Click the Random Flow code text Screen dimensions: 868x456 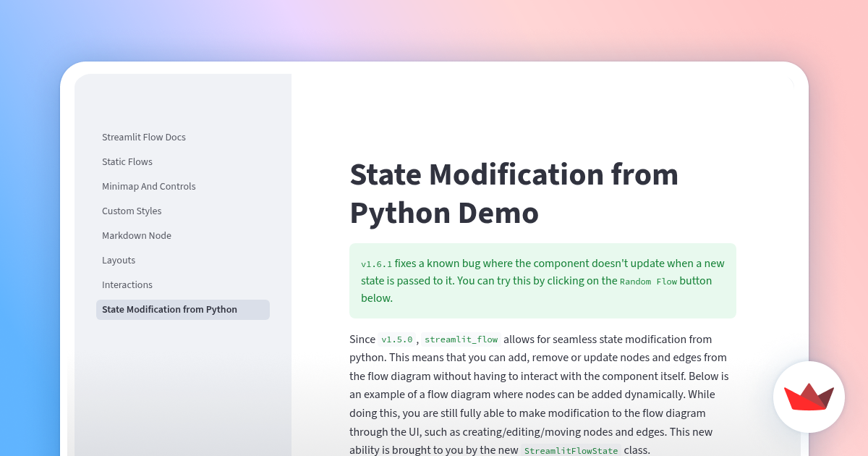click(x=648, y=282)
